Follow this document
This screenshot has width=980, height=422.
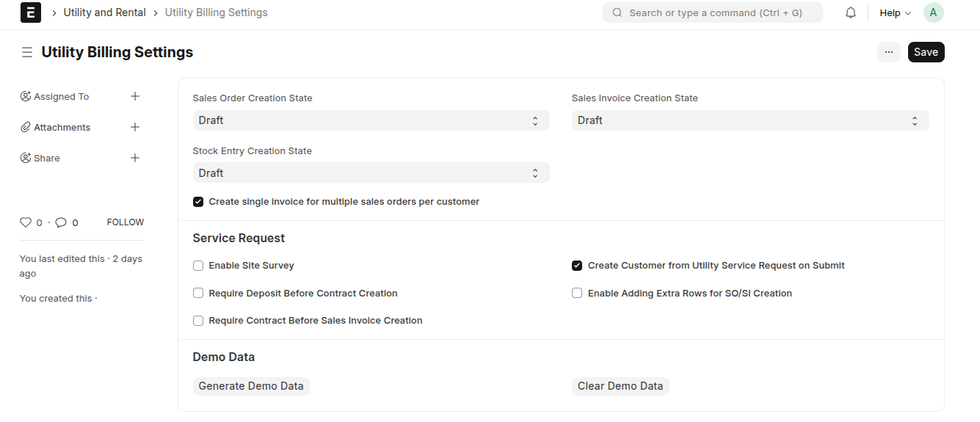(x=126, y=222)
